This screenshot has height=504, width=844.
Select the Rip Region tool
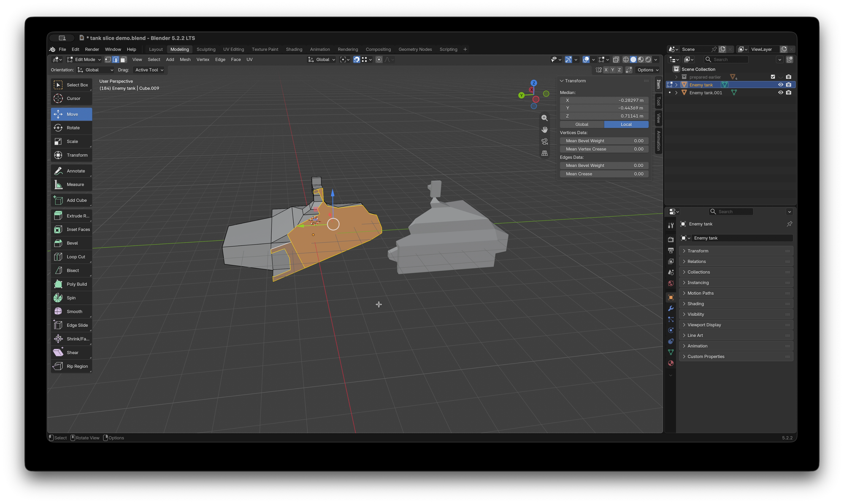[x=71, y=366]
